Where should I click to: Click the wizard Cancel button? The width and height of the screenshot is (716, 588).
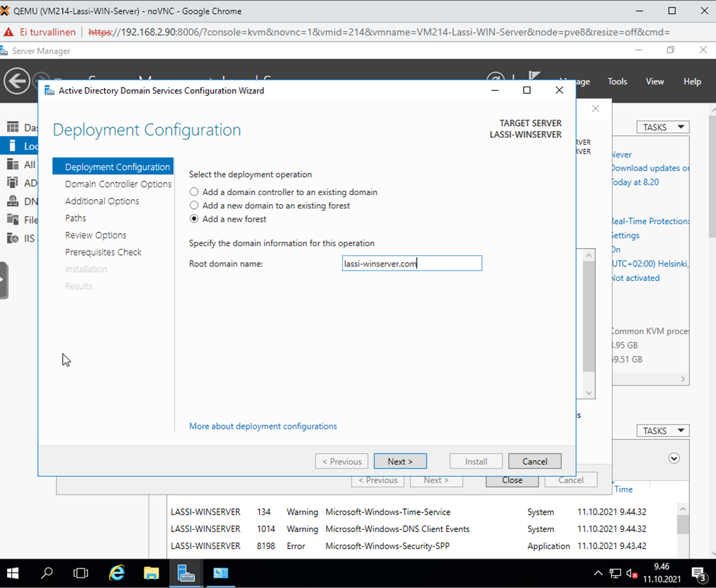[535, 461]
